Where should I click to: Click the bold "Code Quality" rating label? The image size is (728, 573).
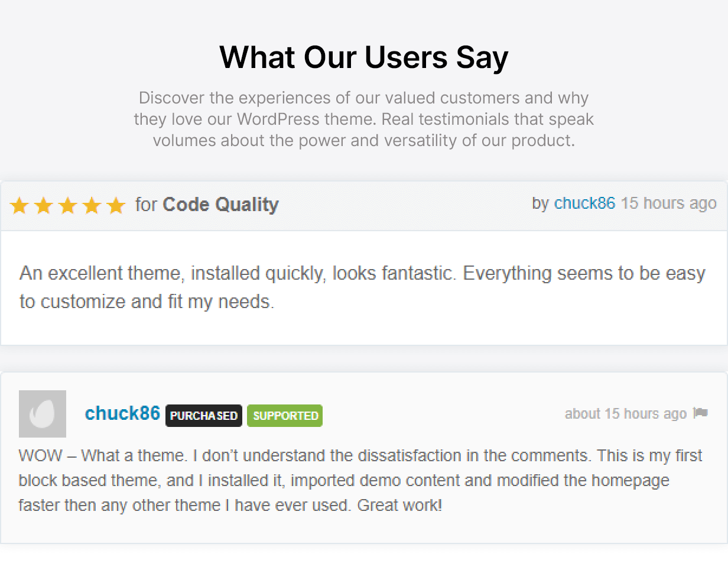[x=220, y=205]
